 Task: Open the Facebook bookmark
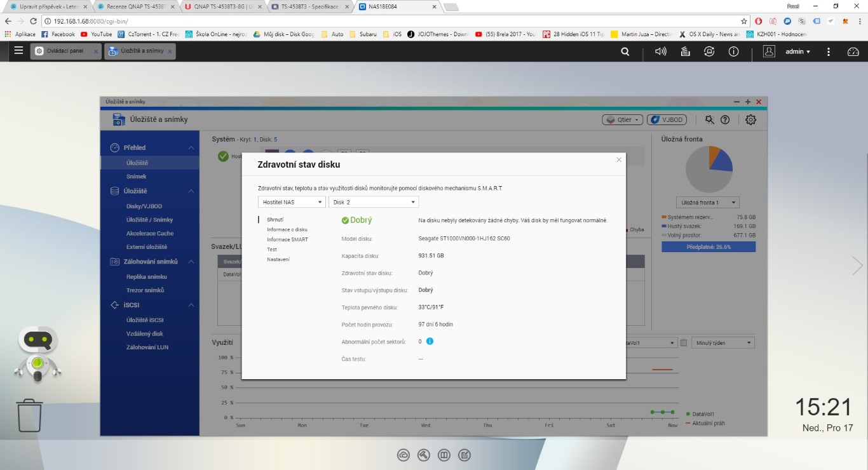click(58, 34)
